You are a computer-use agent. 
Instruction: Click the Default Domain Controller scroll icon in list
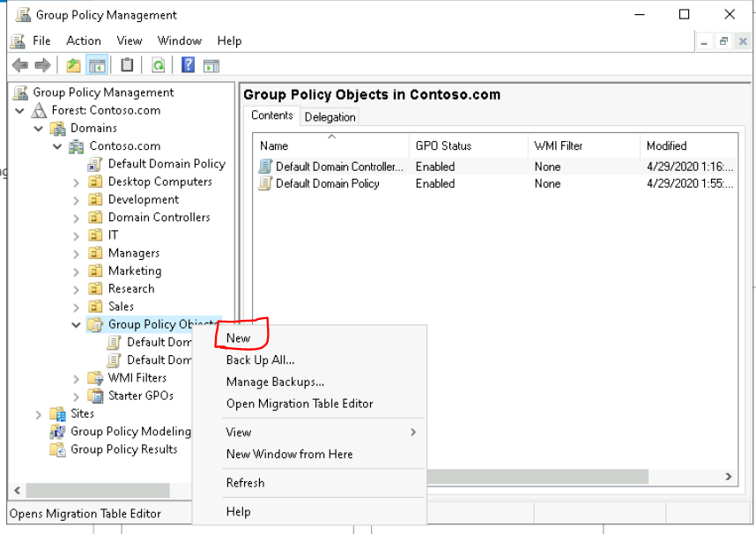pos(265,167)
